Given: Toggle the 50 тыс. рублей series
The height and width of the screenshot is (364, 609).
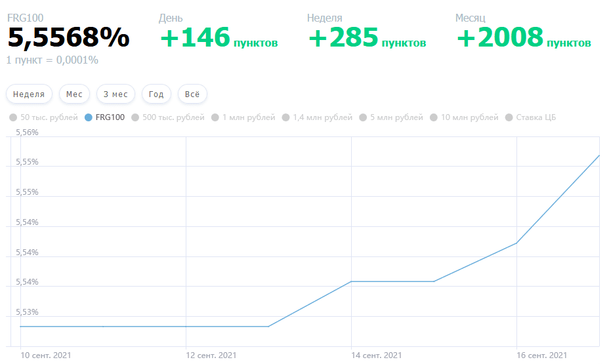Looking at the screenshot, I should 43,117.
